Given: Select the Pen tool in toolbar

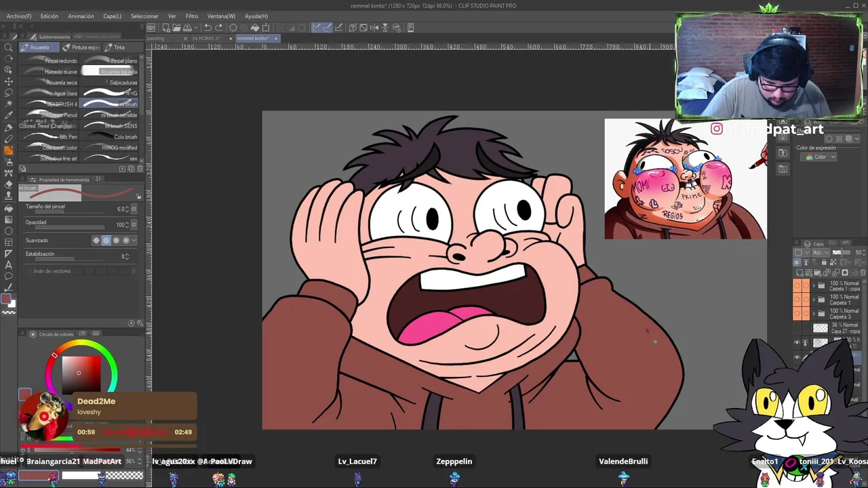Looking at the screenshot, I should pyautogui.click(x=8, y=127).
